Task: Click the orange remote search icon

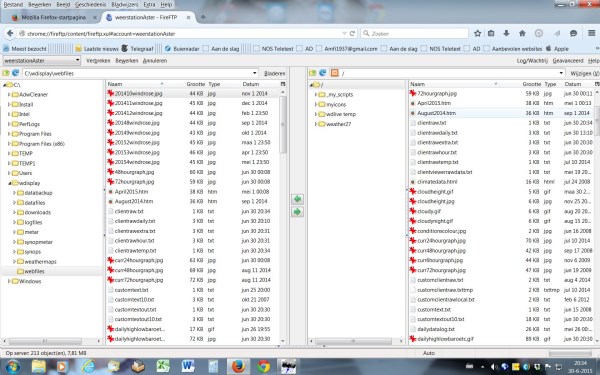Action: click(x=334, y=73)
